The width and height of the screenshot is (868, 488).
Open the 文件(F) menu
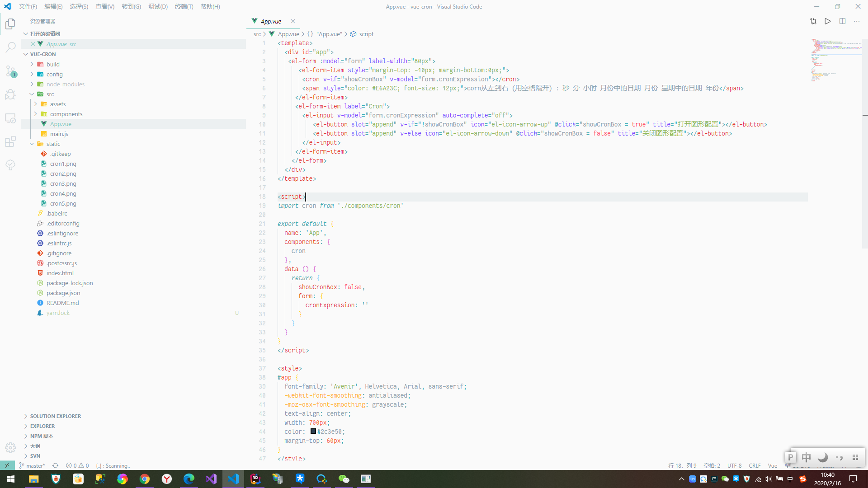point(28,6)
